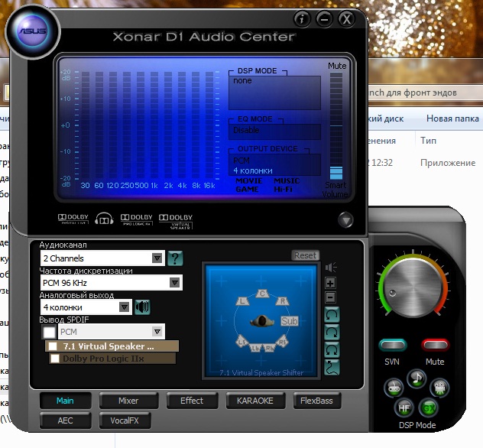Select the Movie DSP mode icon
This screenshot has height=448, width=483.
(439, 388)
